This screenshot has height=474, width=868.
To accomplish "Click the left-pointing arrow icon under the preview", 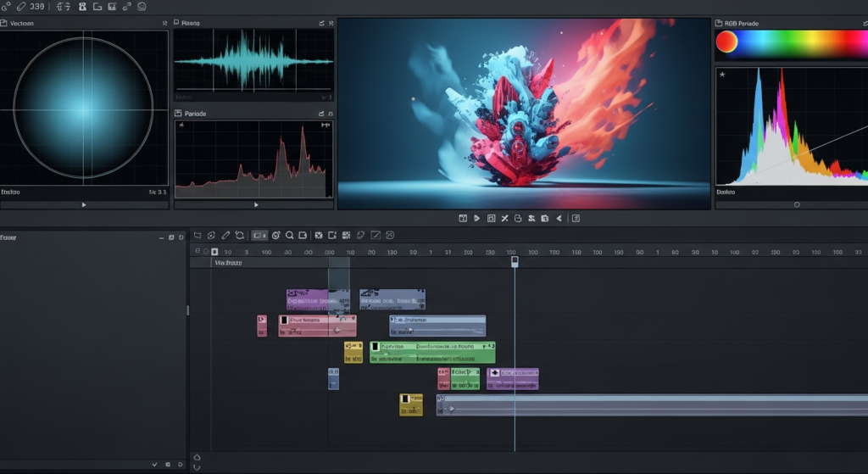I will pos(559,219).
